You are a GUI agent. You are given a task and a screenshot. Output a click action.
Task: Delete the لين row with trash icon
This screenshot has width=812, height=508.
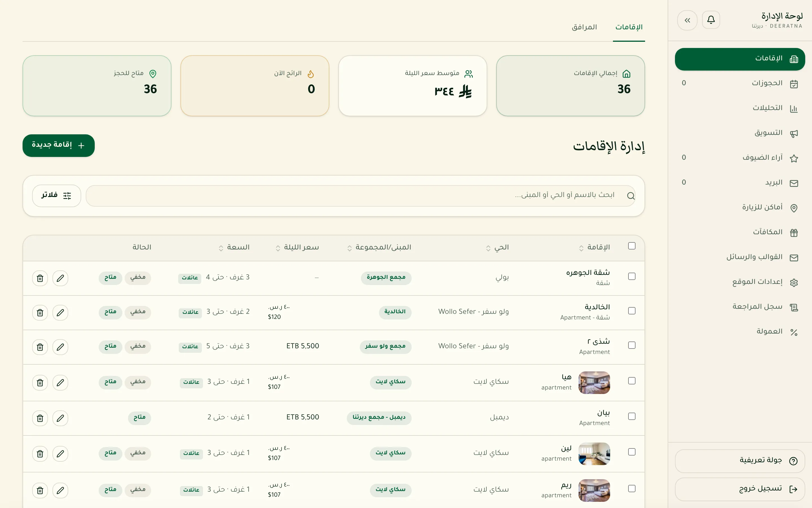click(x=40, y=454)
